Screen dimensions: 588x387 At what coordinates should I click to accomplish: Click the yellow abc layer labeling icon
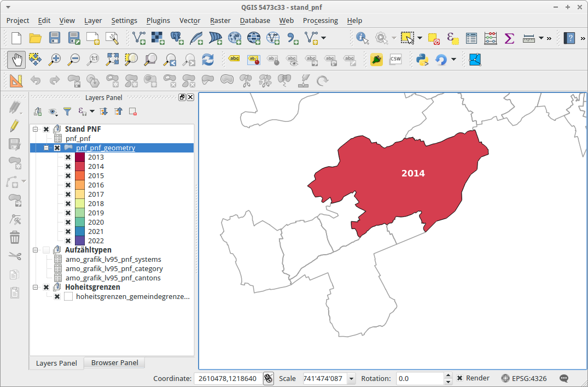point(234,59)
